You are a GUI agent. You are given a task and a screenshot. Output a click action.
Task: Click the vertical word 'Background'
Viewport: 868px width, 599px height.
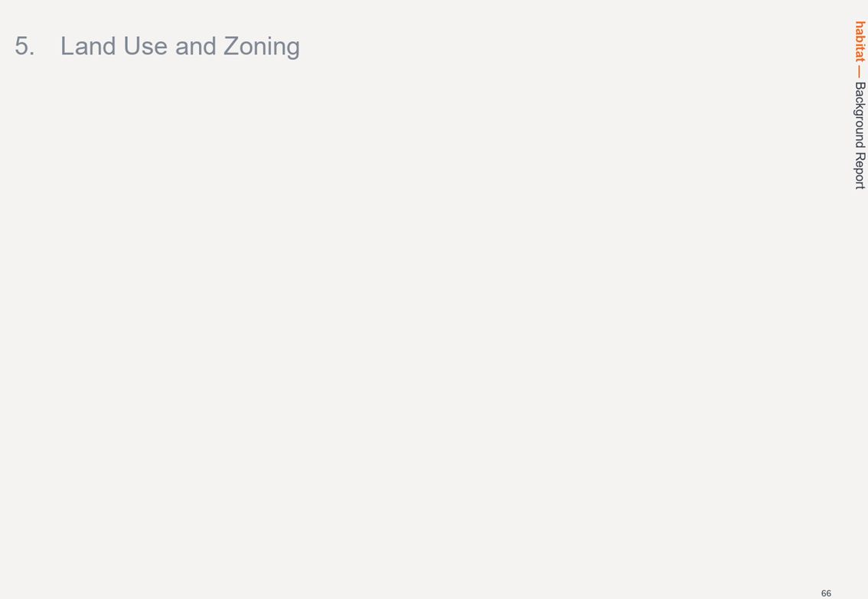click(860, 115)
